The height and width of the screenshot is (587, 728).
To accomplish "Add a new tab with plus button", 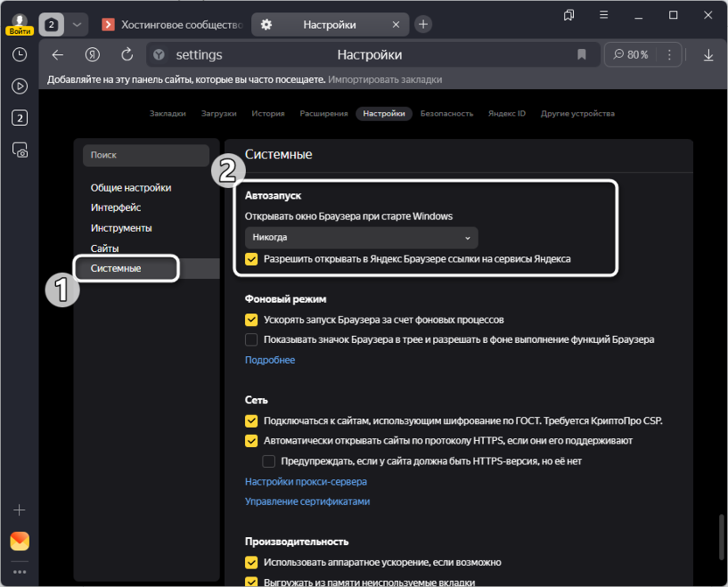I will pyautogui.click(x=423, y=24).
